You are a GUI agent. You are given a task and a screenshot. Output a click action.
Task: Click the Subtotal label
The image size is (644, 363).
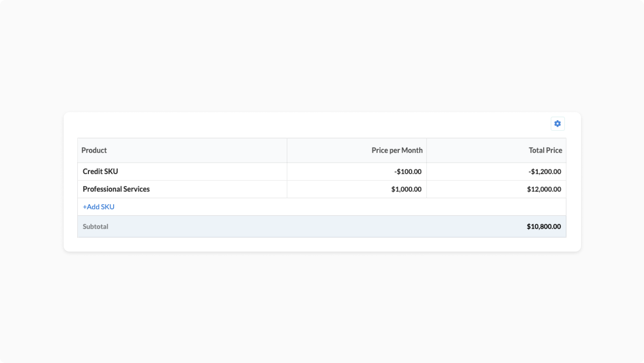pos(96,226)
